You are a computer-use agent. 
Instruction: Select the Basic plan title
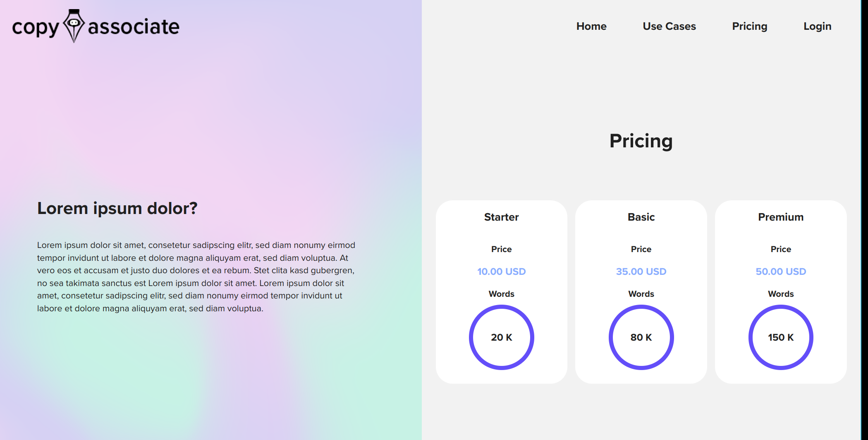641,217
